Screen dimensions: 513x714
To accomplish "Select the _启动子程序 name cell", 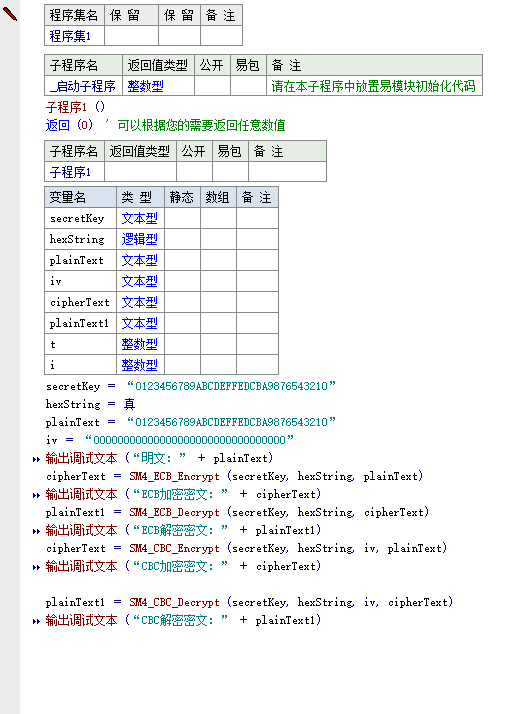I will (83, 86).
